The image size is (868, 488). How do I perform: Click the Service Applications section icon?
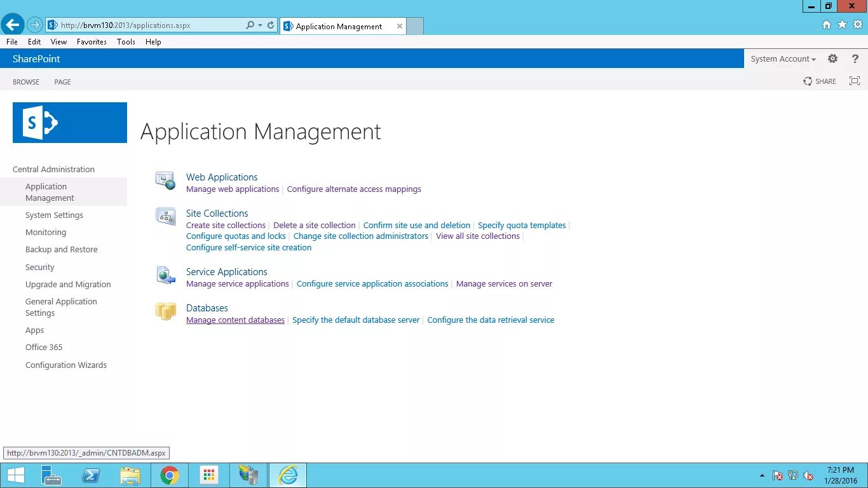coord(166,275)
